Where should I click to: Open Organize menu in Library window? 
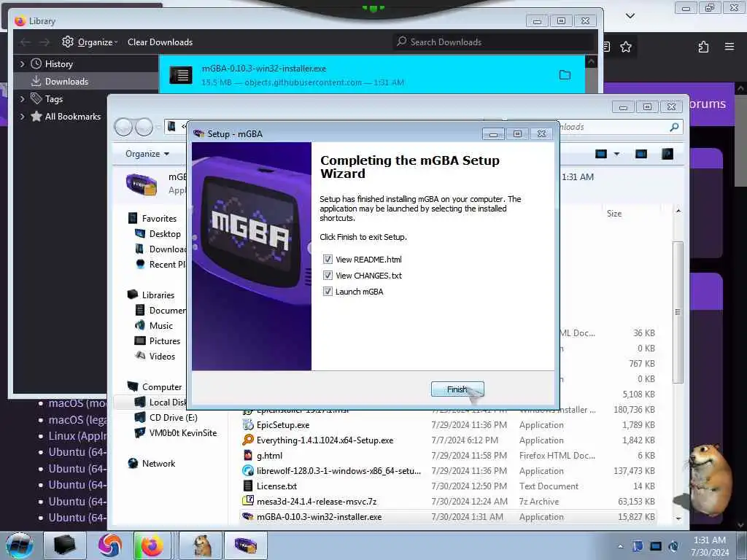pyautogui.click(x=90, y=42)
